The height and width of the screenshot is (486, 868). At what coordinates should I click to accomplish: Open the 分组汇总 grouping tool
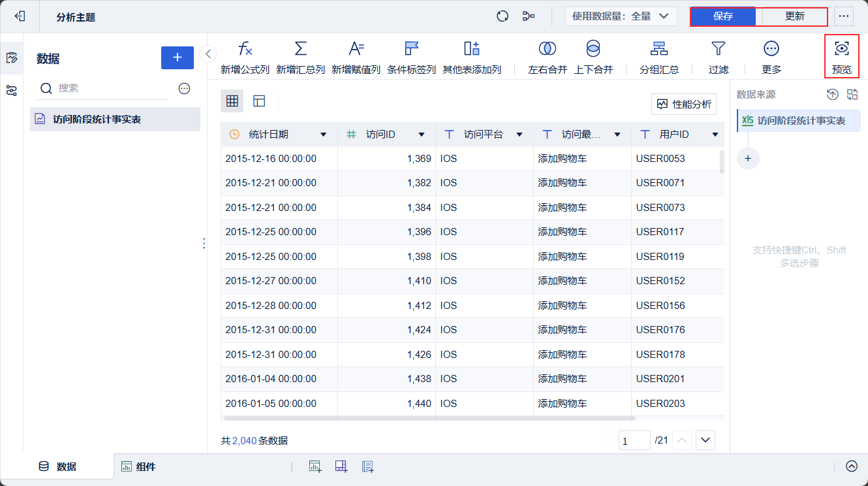point(659,49)
